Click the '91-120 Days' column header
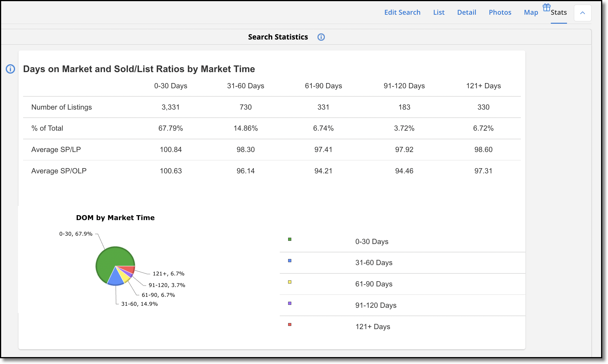 (404, 86)
